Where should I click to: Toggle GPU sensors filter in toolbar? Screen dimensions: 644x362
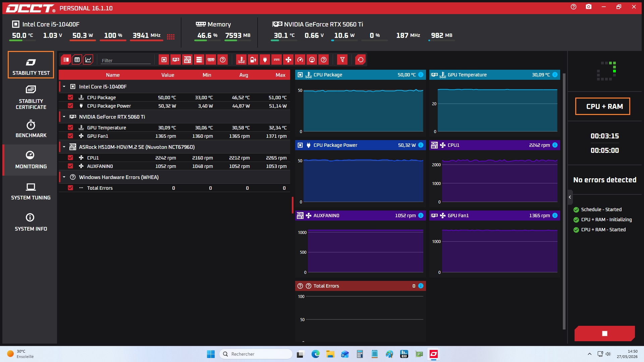176,60
